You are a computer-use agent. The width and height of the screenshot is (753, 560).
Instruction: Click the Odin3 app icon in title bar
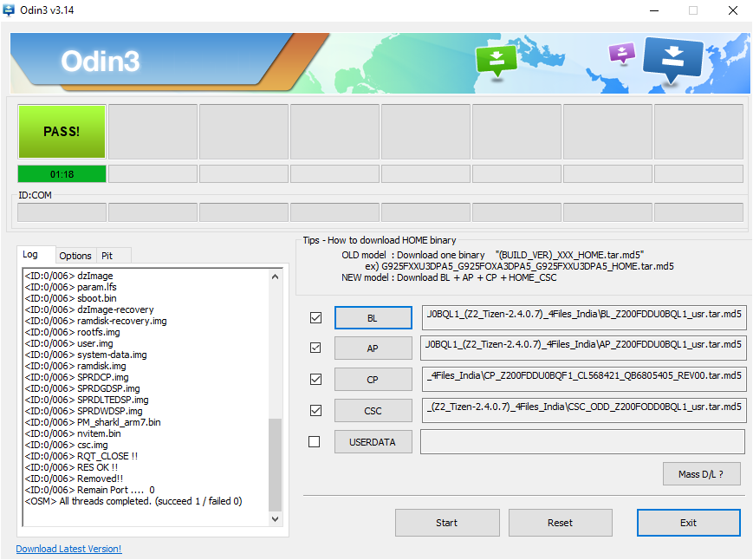pyautogui.click(x=9, y=10)
